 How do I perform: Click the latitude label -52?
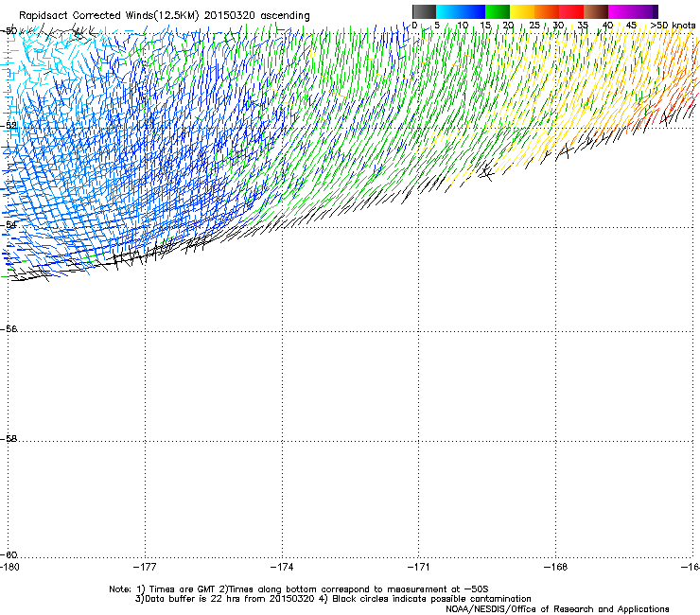point(9,126)
